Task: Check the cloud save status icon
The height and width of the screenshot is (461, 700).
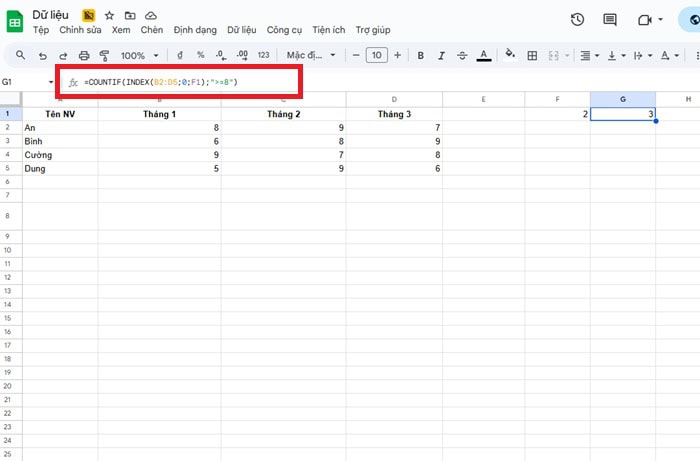Action: coord(151,16)
